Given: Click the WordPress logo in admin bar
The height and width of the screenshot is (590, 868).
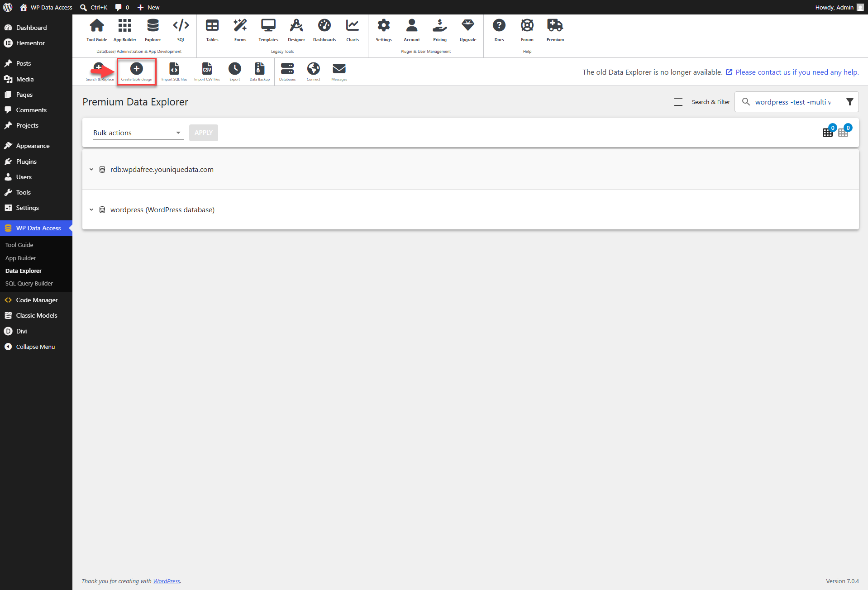Looking at the screenshot, I should (x=8, y=7).
